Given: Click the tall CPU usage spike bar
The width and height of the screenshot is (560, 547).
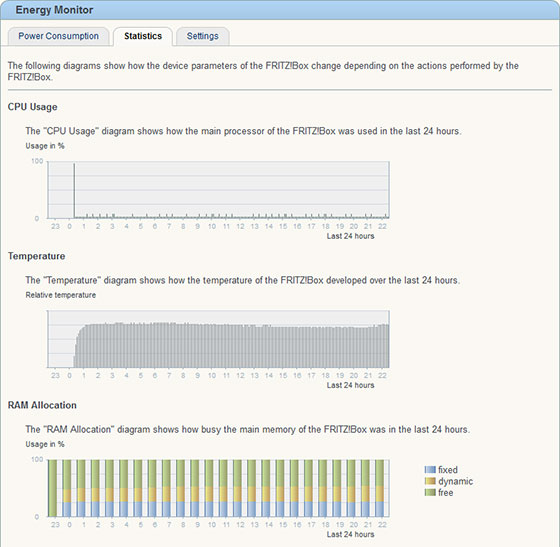Looking at the screenshot, I should coord(74,190).
